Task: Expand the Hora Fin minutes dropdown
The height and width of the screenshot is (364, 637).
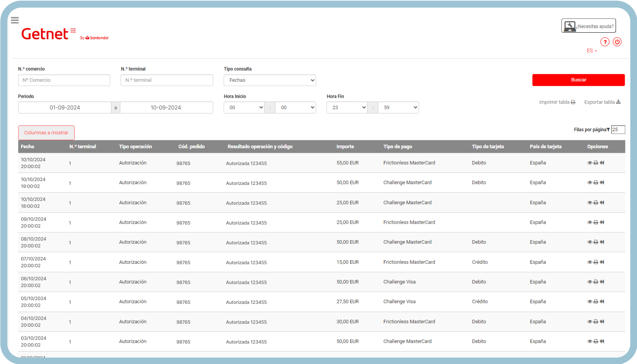Action: point(398,107)
